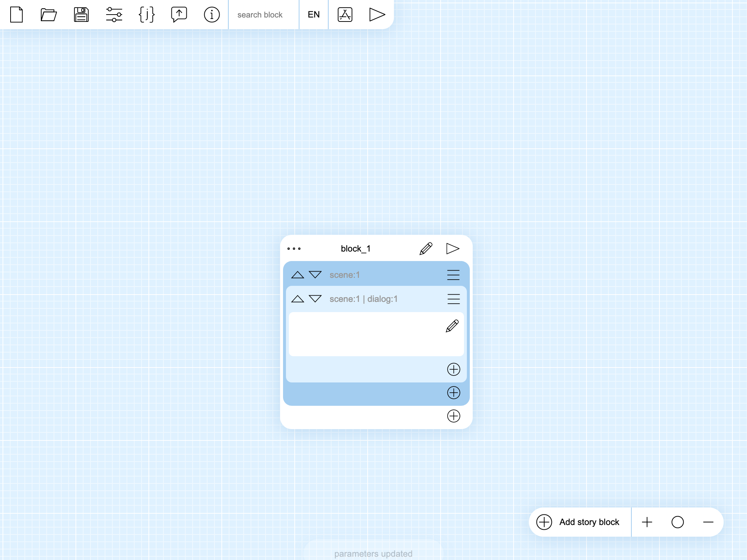The image size is (747, 560).
Task: Click the hamburger menu icon on scene:1 dialog:1
Action: pyautogui.click(x=453, y=299)
